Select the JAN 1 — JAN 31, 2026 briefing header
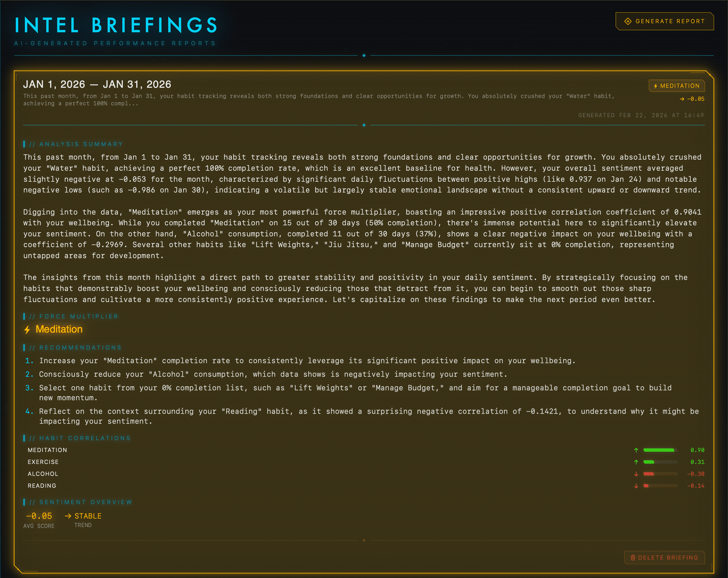 click(97, 84)
